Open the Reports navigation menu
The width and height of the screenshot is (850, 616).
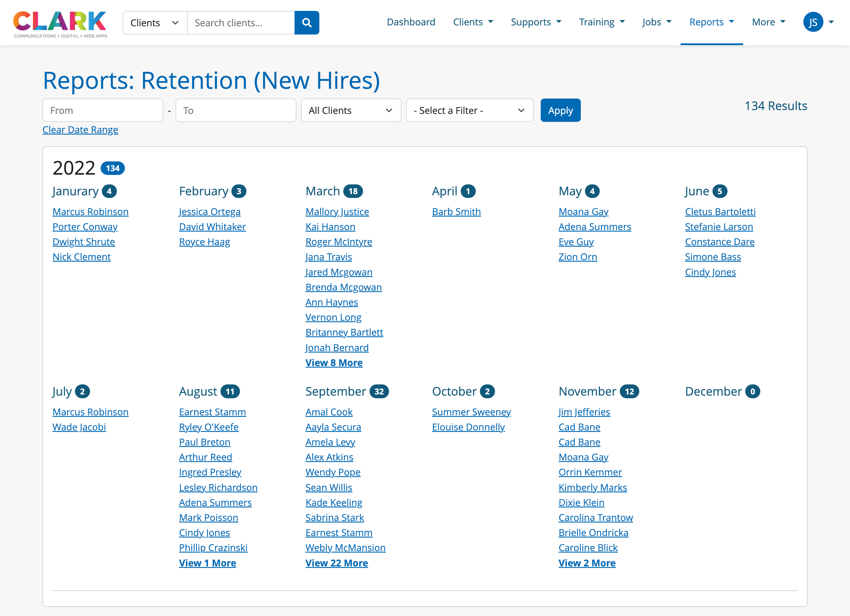tap(711, 22)
